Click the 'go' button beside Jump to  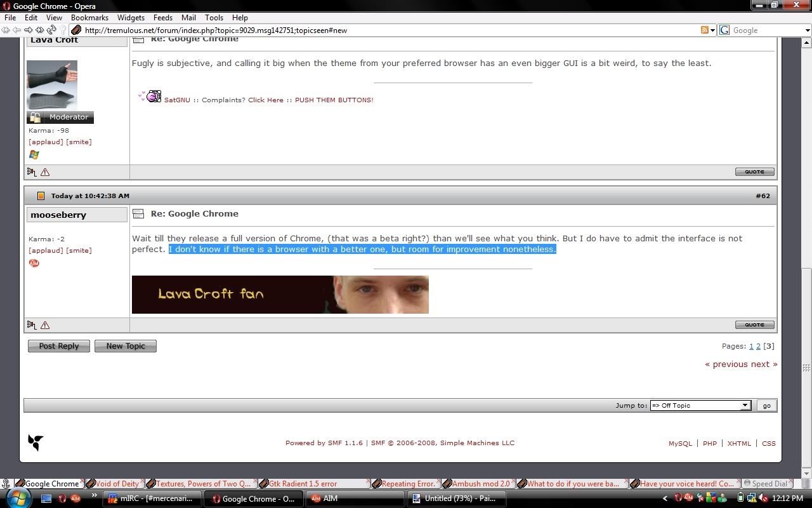tap(766, 405)
